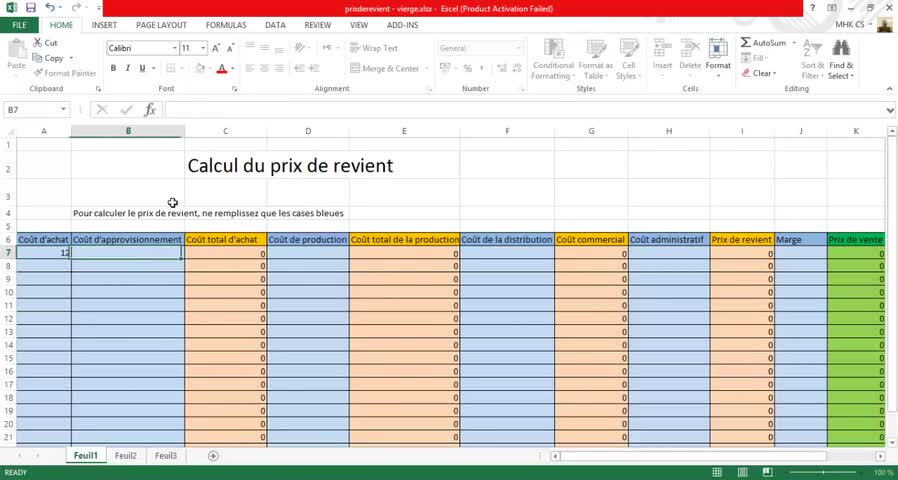Toggle Underline formatting

tap(142, 68)
